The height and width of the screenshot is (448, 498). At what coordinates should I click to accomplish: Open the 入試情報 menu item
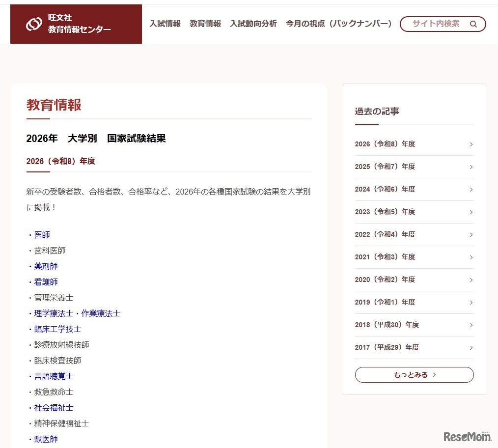[x=165, y=23]
